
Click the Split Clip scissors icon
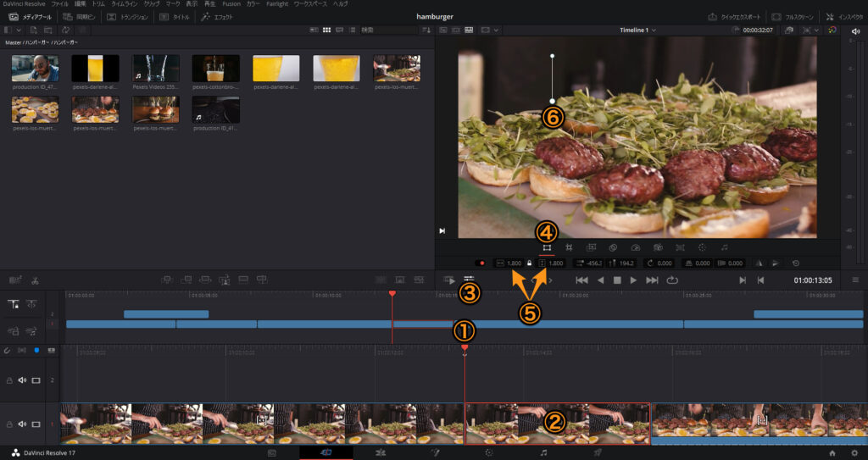pyautogui.click(x=35, y=280)
